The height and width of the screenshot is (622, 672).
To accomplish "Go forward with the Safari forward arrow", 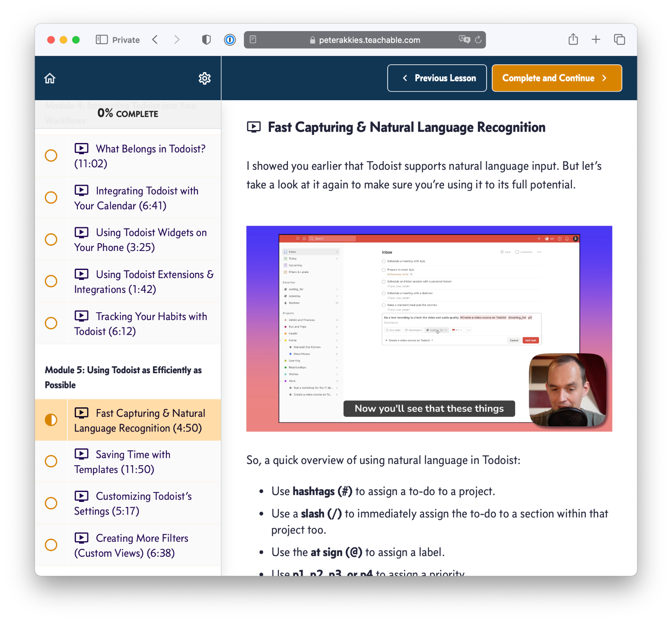I will click(177, 40).
